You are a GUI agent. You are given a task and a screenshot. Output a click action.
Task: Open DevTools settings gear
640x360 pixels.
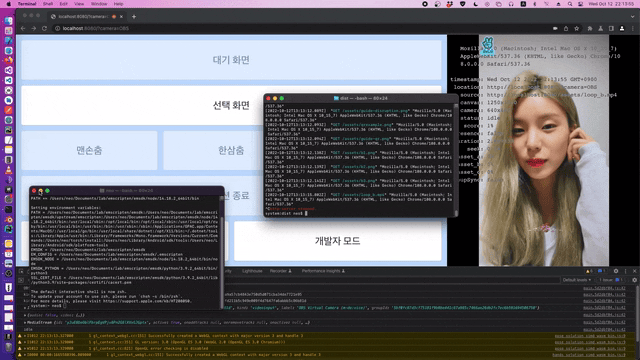click(616, 271)
